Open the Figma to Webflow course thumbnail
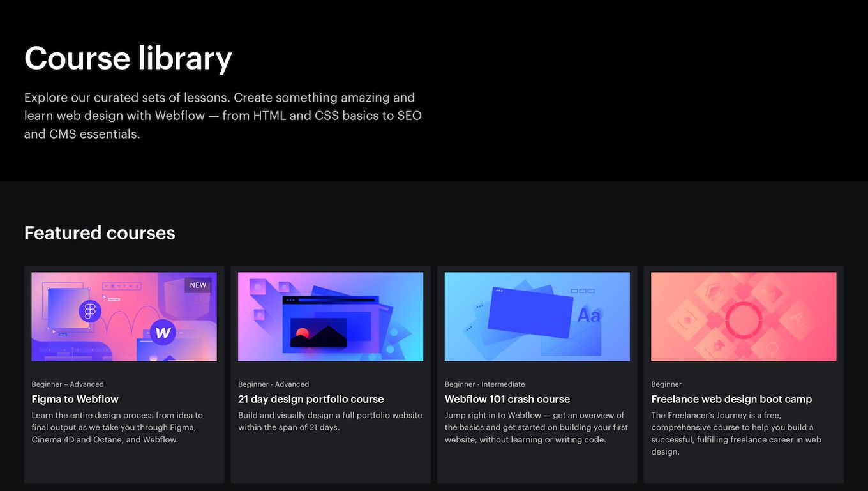Image resolution: width=868 pixels, height=491 pixels. coord(124,317)
